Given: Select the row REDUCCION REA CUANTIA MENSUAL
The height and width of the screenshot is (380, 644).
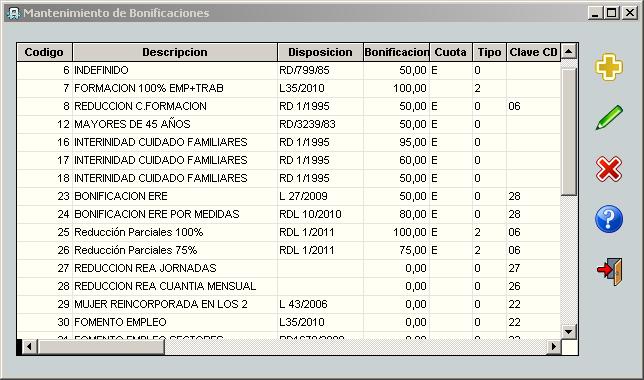Looking at the screenshot, I should pos(289,286).
